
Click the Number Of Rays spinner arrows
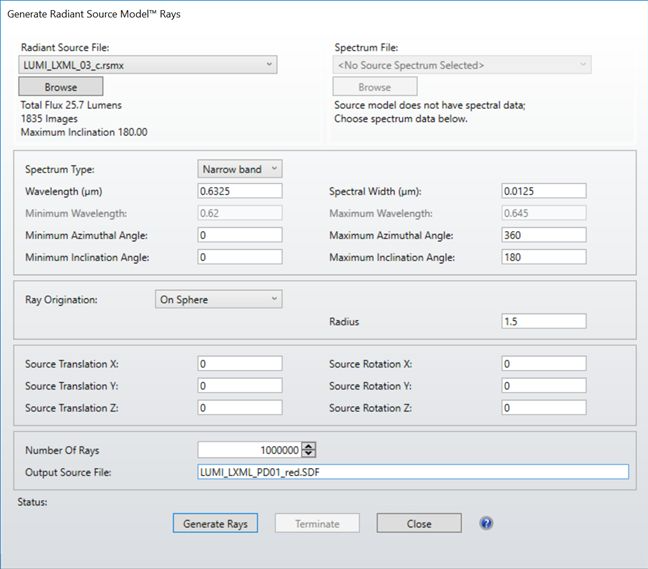[309, 450]
